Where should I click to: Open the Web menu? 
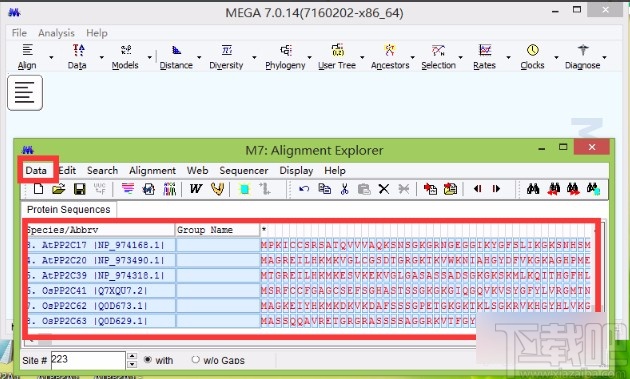pos(197,170)
